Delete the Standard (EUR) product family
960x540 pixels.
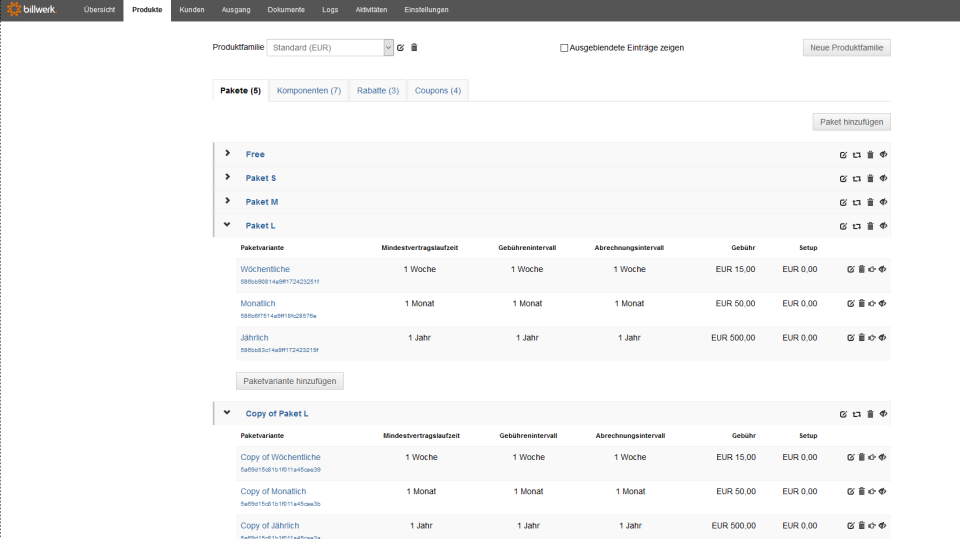[414, 47]
